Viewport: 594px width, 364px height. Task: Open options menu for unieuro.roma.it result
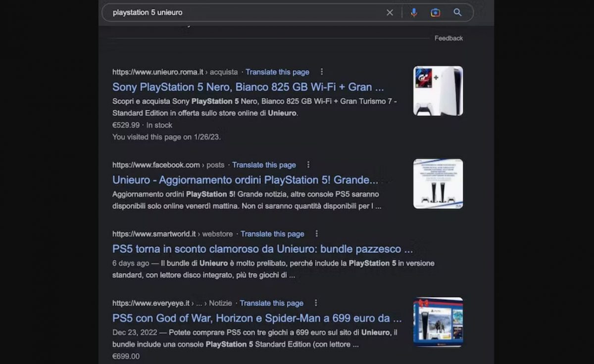[x=322, y=72]
